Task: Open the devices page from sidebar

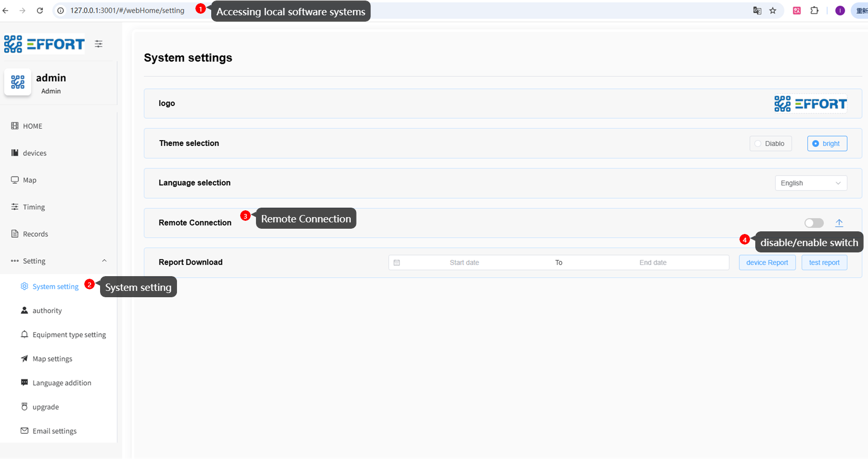Action: (34, 153)
